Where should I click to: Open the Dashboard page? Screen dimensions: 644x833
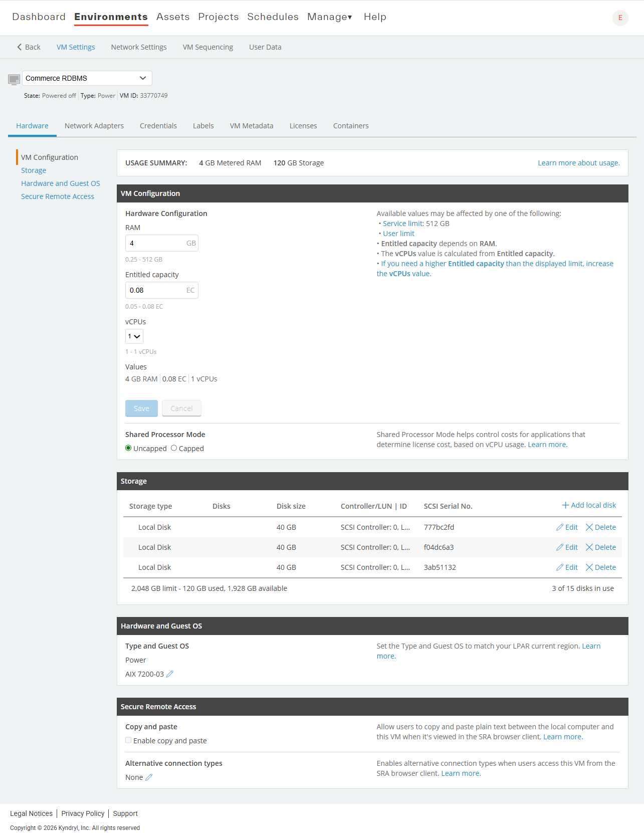[x=39, y=17]
